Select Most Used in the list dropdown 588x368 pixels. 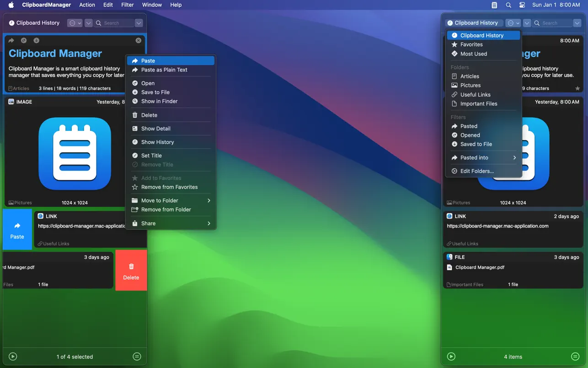pyautogui.click(x=483, y=54)
